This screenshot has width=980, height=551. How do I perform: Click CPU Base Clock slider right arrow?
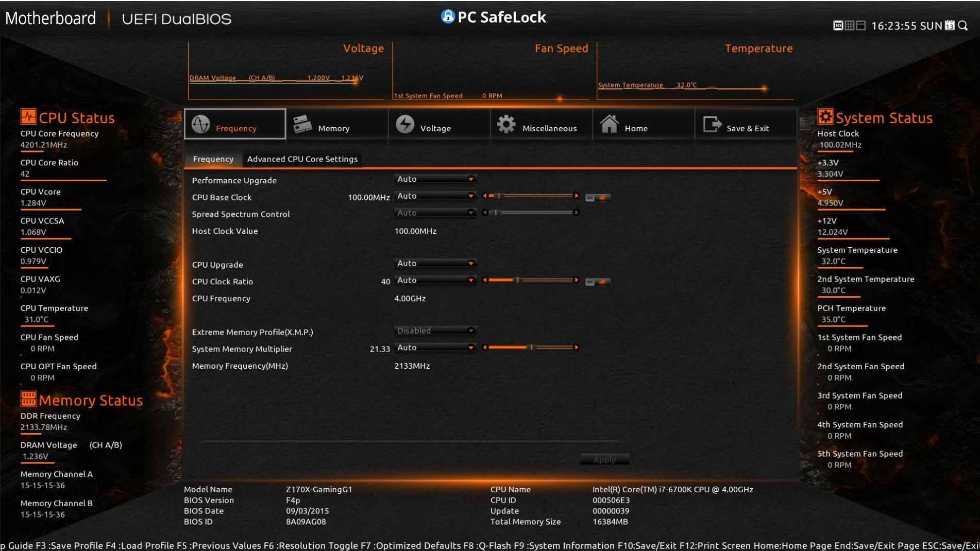click(576, 196)
